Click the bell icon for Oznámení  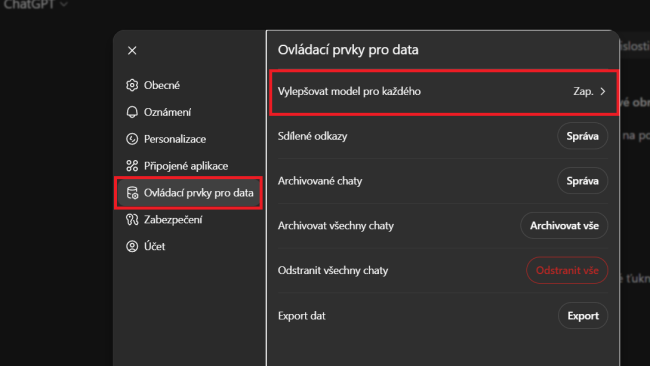(132, 112)
